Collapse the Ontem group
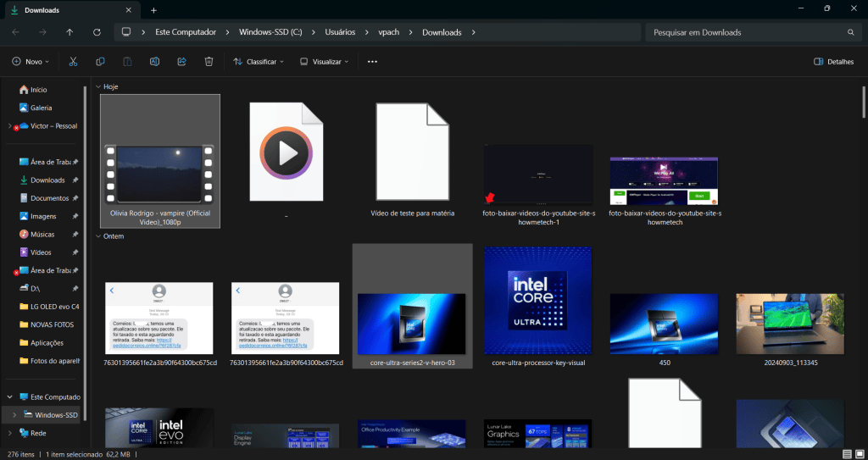The image size is (868, 460). click(98, 236)
